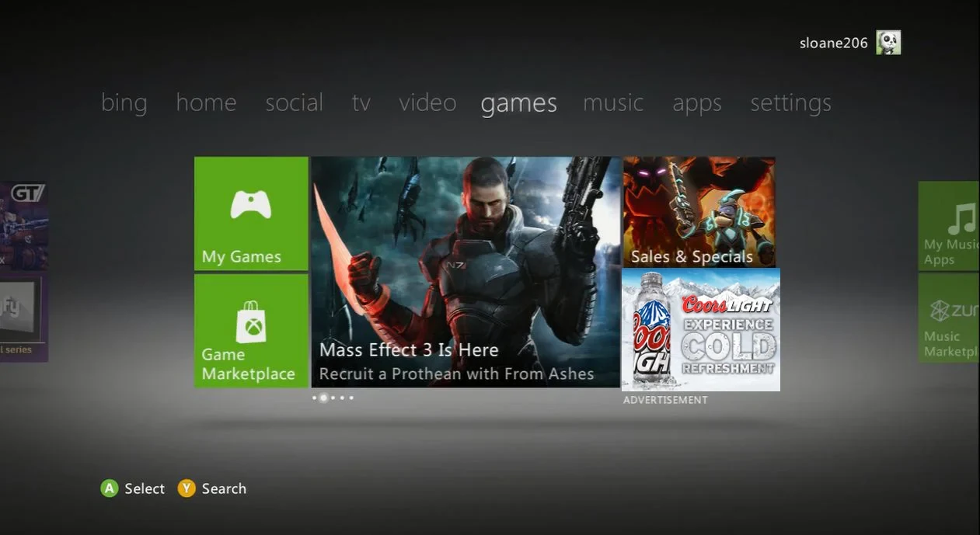Go to the settings tab
980x535 pixels.
[x=790, y=103]
